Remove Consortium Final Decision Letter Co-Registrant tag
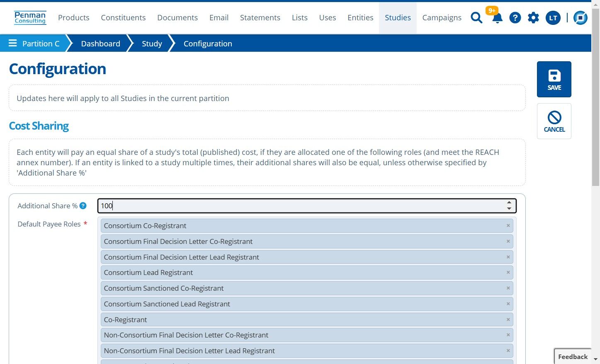 [508, 241]
